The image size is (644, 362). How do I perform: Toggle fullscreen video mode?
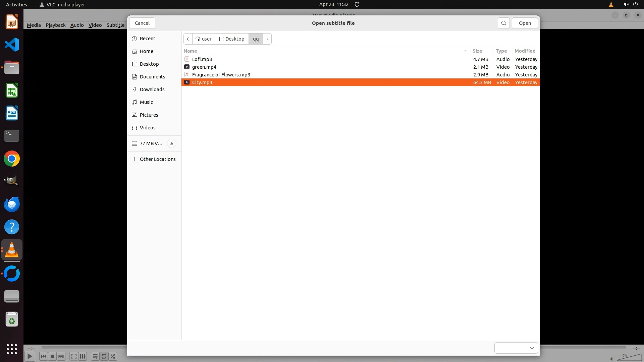click(74, 356)
